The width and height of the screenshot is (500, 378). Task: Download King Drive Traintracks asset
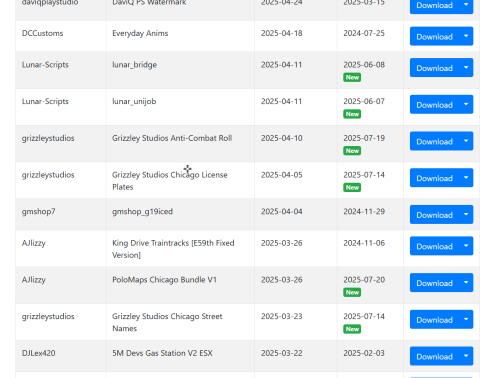coord(434,246)
